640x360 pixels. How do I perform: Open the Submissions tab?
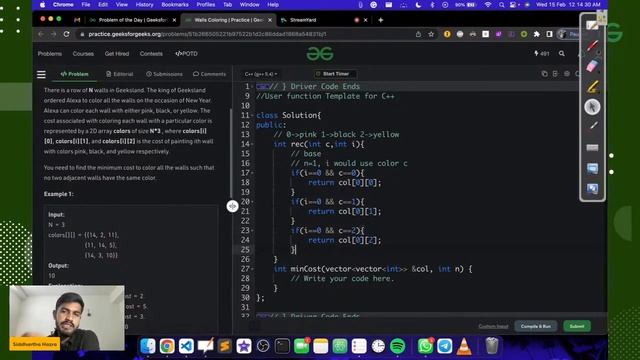[x=164, y=74]
